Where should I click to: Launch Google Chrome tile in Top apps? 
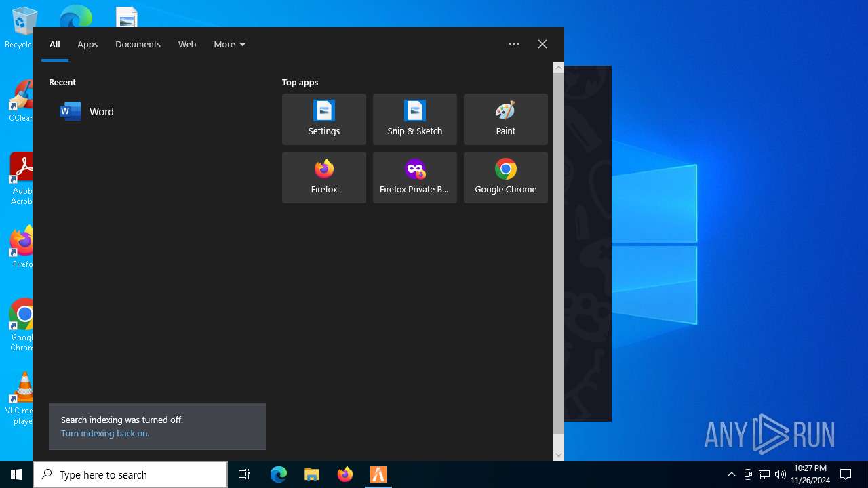coord(506,178)
